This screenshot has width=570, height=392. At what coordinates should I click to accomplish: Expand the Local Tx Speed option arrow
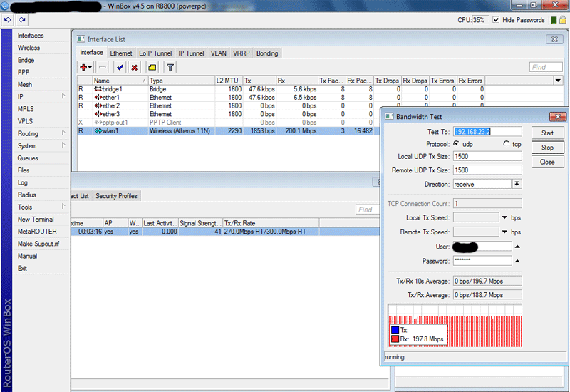point(504,217)
